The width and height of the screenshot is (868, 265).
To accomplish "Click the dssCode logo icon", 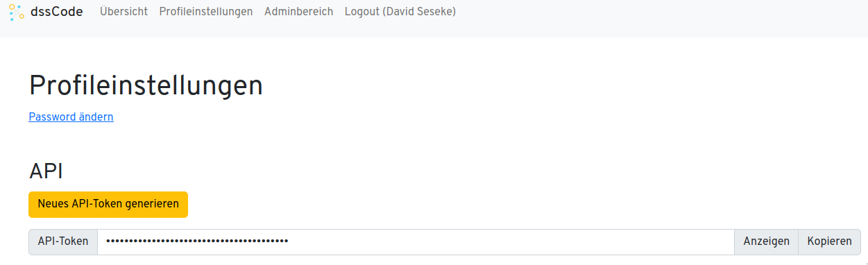I will pyautogui.click(x=17, y=12).
